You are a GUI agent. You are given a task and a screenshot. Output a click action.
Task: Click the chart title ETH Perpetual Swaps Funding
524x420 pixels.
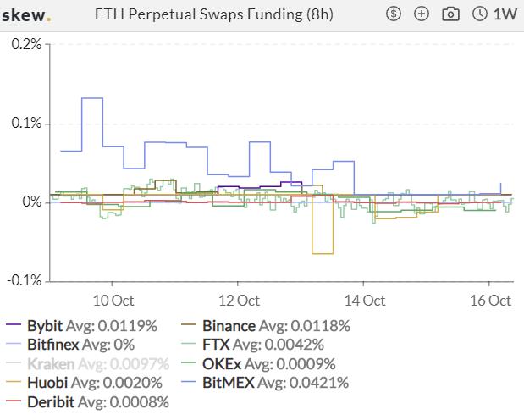(214, 14)
